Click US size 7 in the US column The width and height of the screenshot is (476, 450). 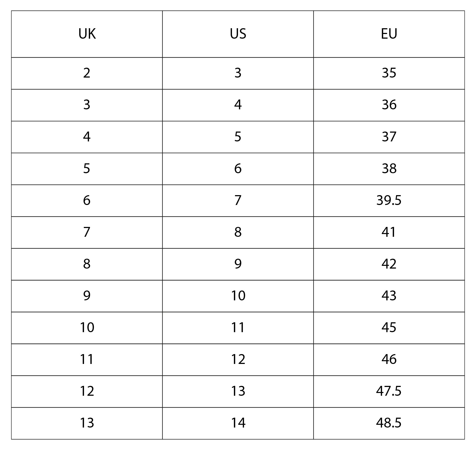(x=238, y=200)
